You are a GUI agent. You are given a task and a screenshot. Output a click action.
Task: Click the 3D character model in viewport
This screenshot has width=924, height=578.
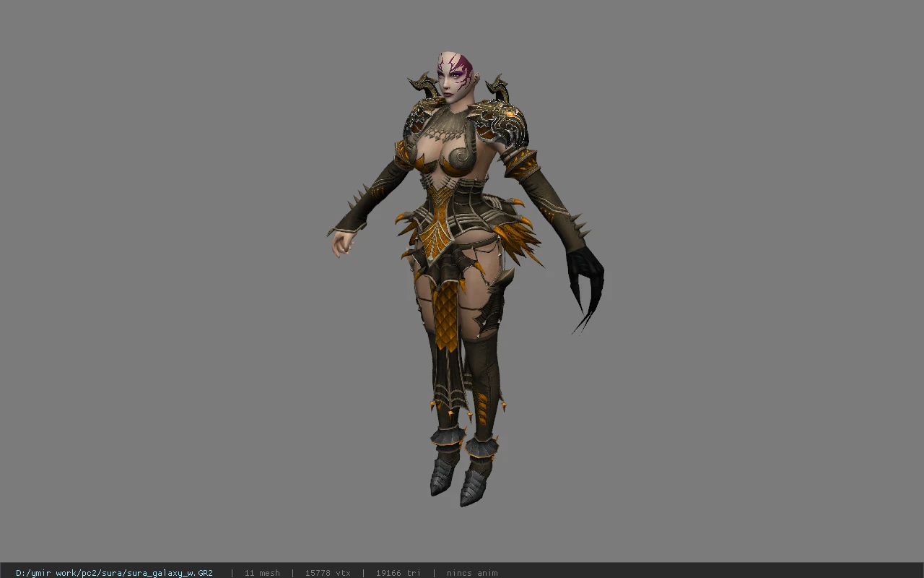pyautogui.click(x=466, y=278)
